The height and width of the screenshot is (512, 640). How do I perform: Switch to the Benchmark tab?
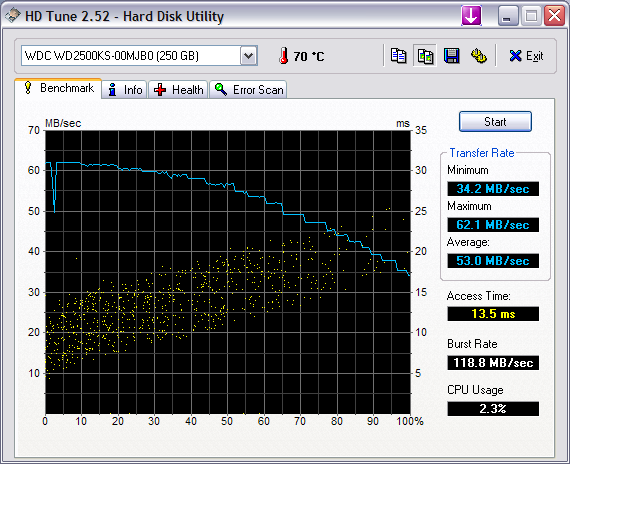coord(58,89)
